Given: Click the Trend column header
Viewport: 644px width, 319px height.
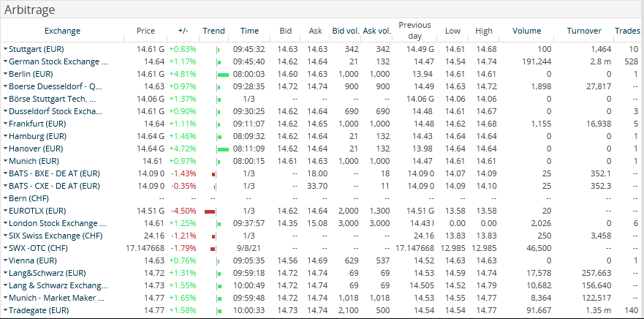Looking at the screenshot, I should [213, 31].
